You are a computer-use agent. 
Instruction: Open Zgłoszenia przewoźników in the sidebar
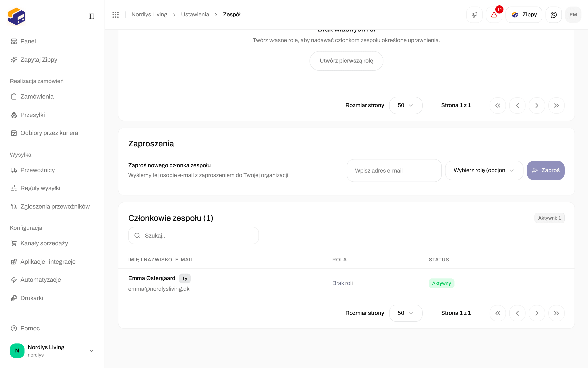click(x=52, y=206)
